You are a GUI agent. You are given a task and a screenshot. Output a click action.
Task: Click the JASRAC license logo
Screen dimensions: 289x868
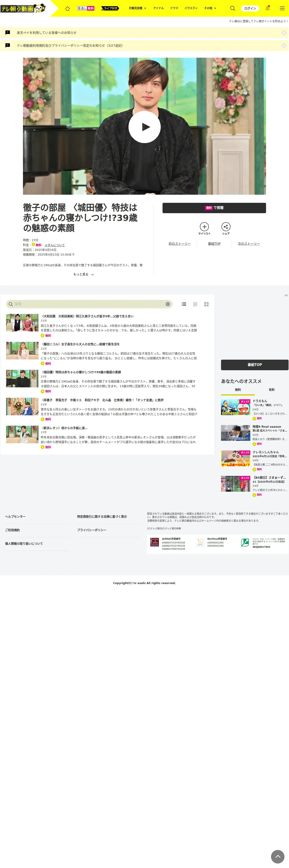(154, 542)
